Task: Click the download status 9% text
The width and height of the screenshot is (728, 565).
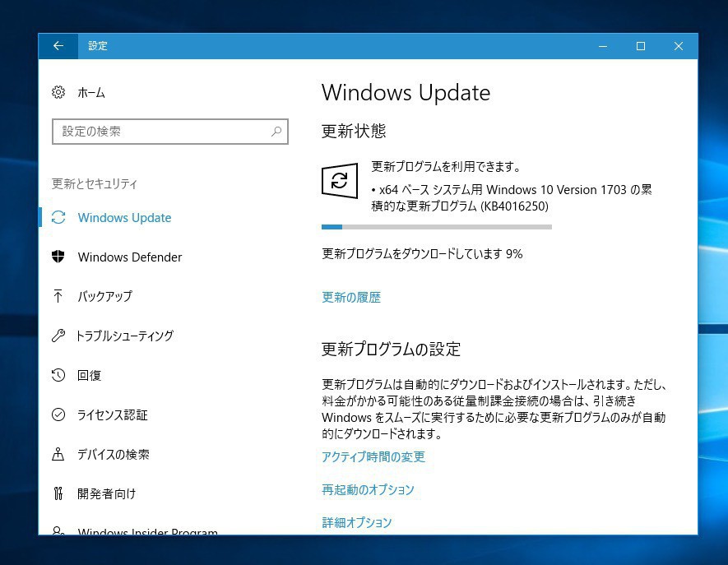Action: (422, 253)
